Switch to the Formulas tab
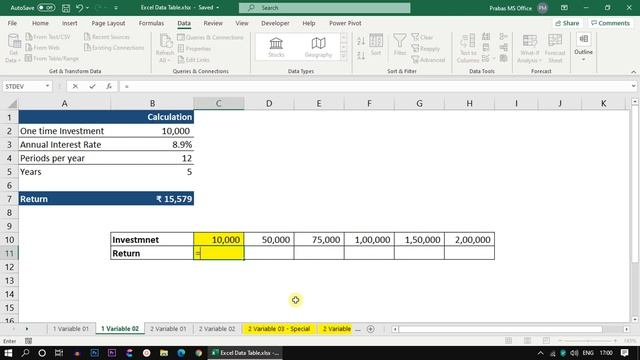The height and width of the screenshot is (360, 640). (x=151, y=23)
